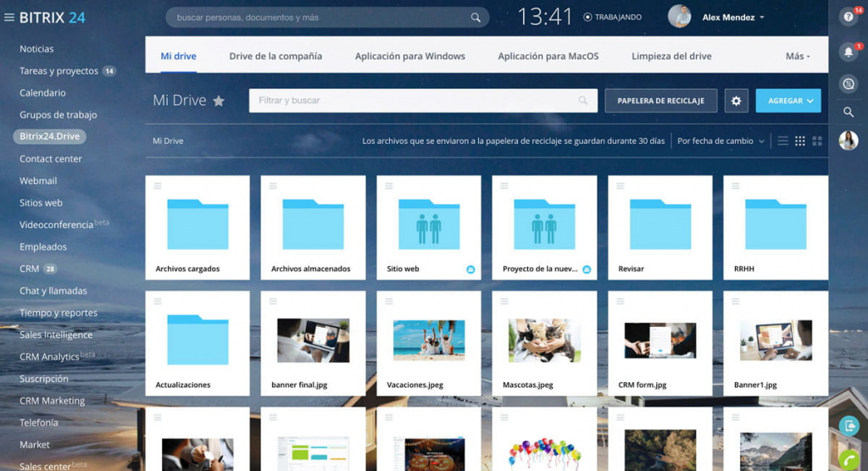
Task: Switch to small grid view
Action: point(800,141)
